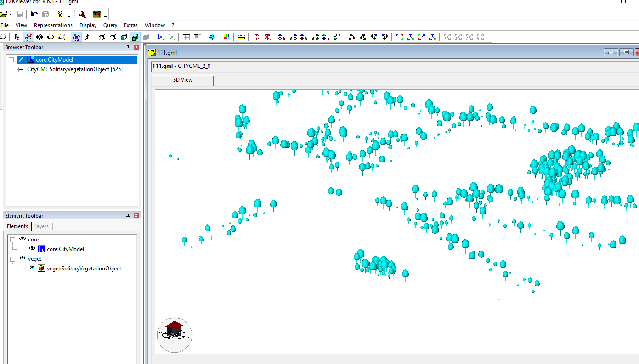Open a file with the folder icon
Screen dimensions: 639x364
click(x=3, y=14)
